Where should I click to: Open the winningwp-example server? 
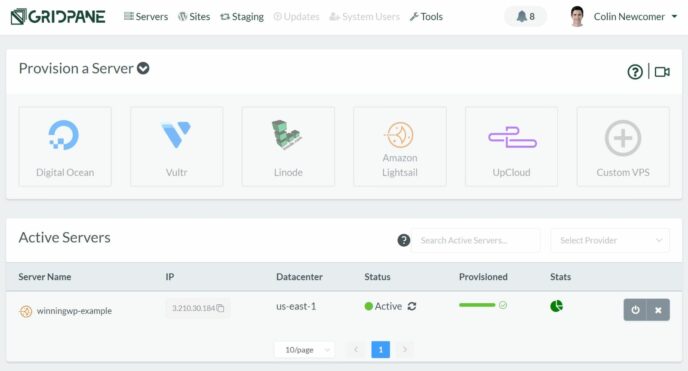(74, 311)
